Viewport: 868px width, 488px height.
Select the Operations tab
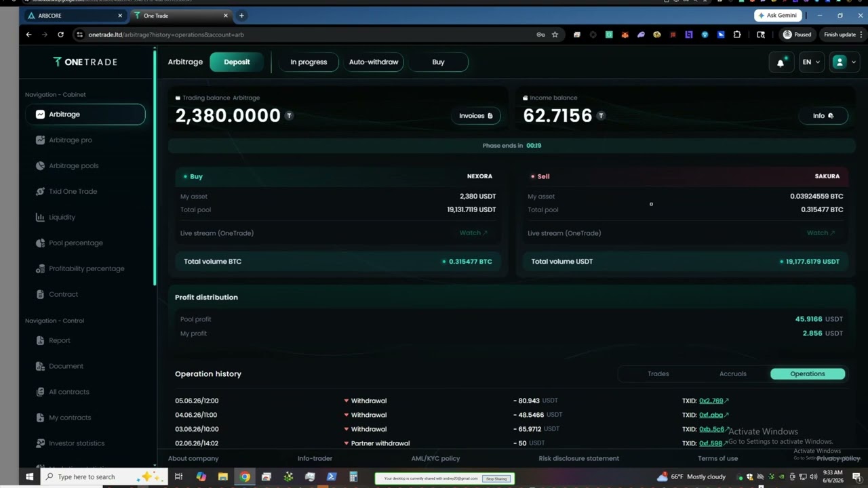808,374
